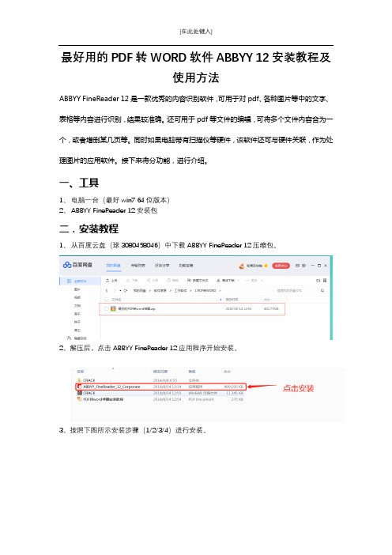392x555 pixels.
Task: Open 隐藏空间 in the Netdisk sidebar
Action: point(77,338)
